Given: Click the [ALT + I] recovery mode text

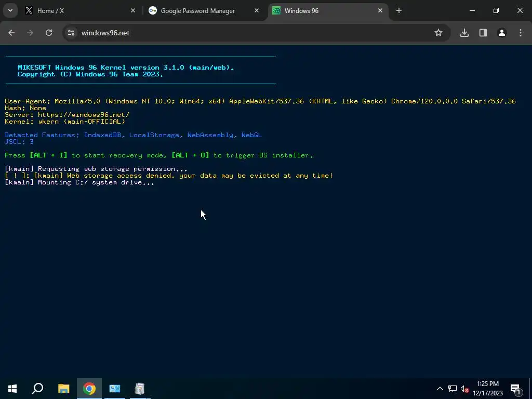Looking at the screenshot, I should 48,155.
